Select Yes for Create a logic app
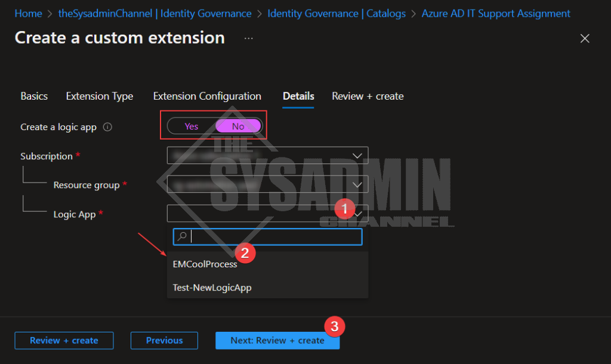611x364 pixels. (x=192, y=127)
